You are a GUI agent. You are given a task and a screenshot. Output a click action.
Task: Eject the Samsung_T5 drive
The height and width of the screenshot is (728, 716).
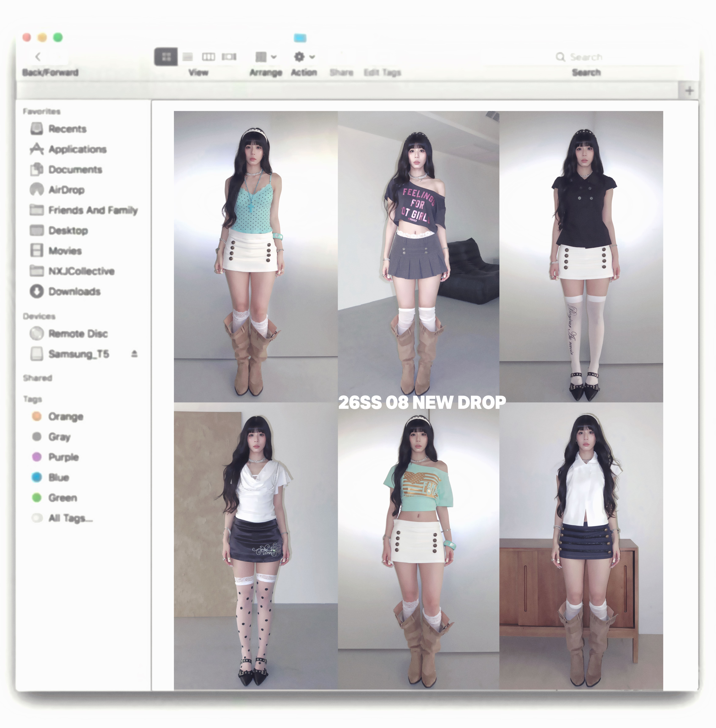pos(134,354)
